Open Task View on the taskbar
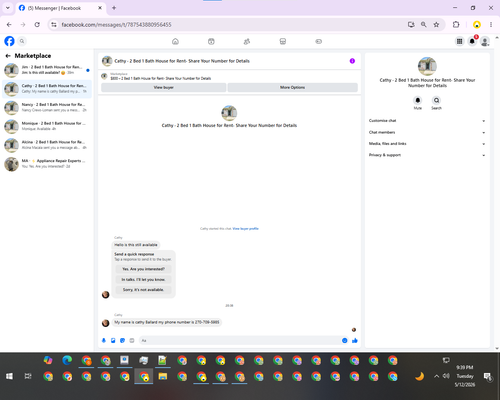This screenshot has height=400, width=500. (x=28, y=376)
